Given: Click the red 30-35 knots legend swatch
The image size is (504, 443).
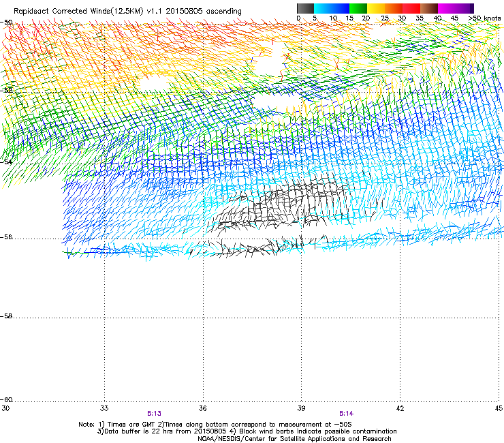Looking at the screenshot, I should [411, 8].
